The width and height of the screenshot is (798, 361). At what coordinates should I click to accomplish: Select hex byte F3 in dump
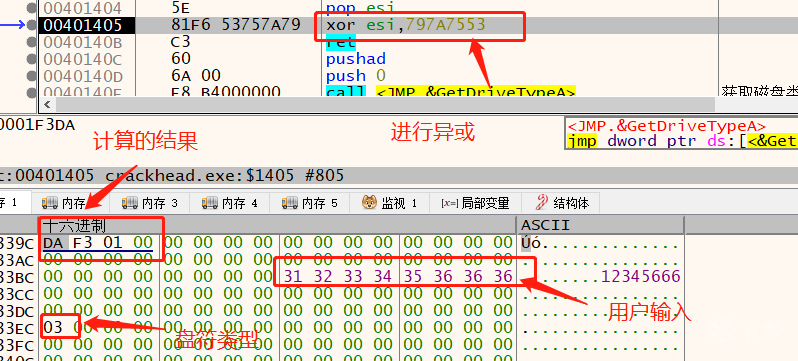(x=83, y=243)
